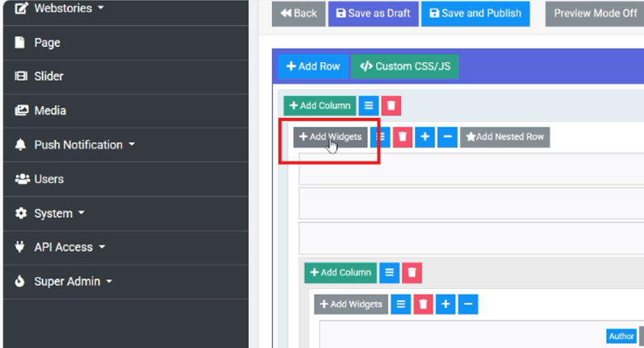
Task: Click the blue list icon beside lower Add Widgets
Action: coord(400,304)
